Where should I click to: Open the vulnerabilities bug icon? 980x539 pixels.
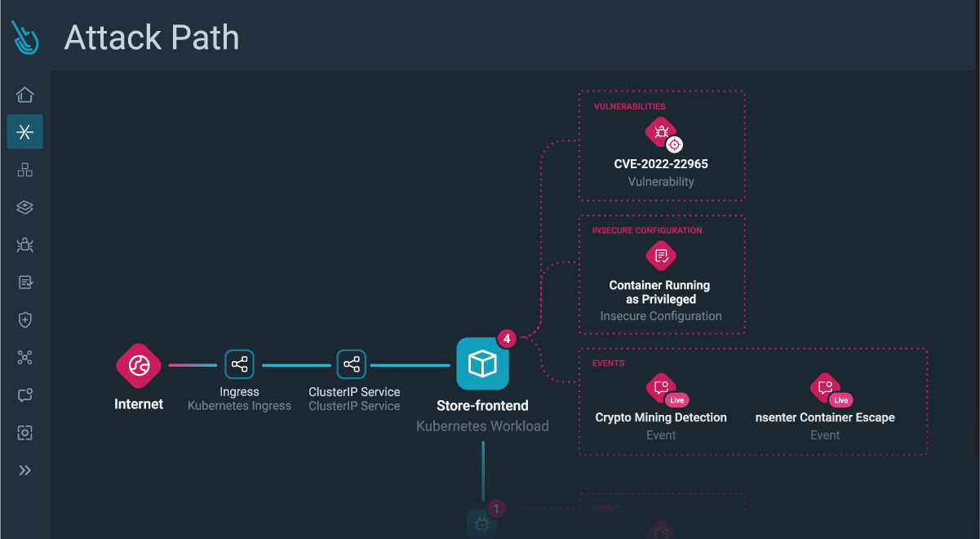click(x=24, y=244)
